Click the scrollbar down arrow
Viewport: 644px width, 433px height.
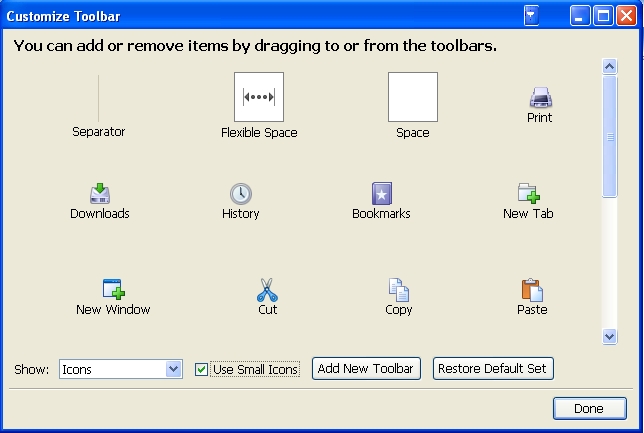tap(610, 336)
